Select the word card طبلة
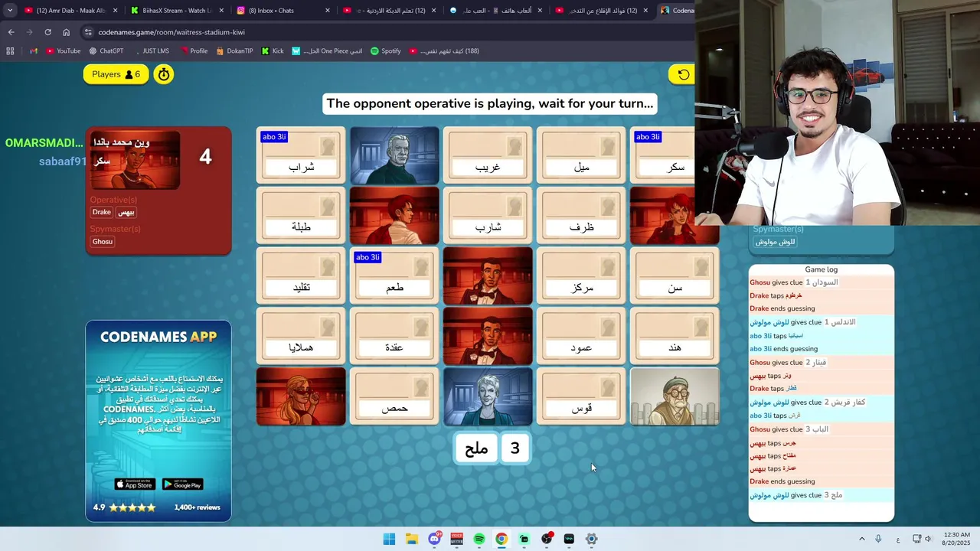Image resolution: width=980 pixels, height=551 pixels. tap(301, 216)
